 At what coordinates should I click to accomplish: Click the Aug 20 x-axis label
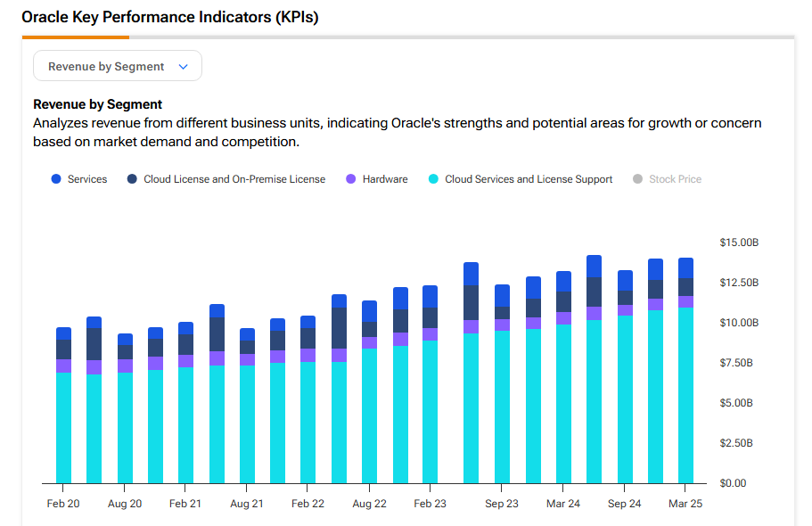coord(125,504)
